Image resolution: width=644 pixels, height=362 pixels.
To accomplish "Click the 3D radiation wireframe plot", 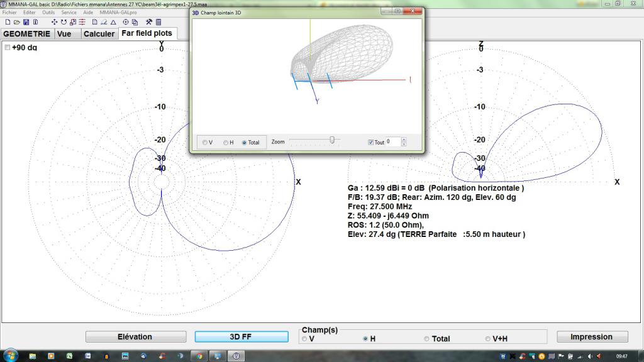I will click(x=341, y=53).
